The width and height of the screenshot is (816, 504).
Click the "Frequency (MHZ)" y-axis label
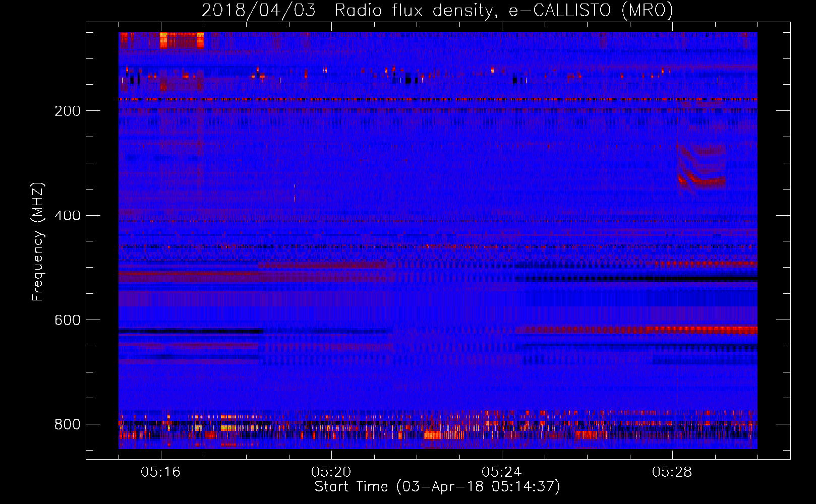click(x=38, y=241)
